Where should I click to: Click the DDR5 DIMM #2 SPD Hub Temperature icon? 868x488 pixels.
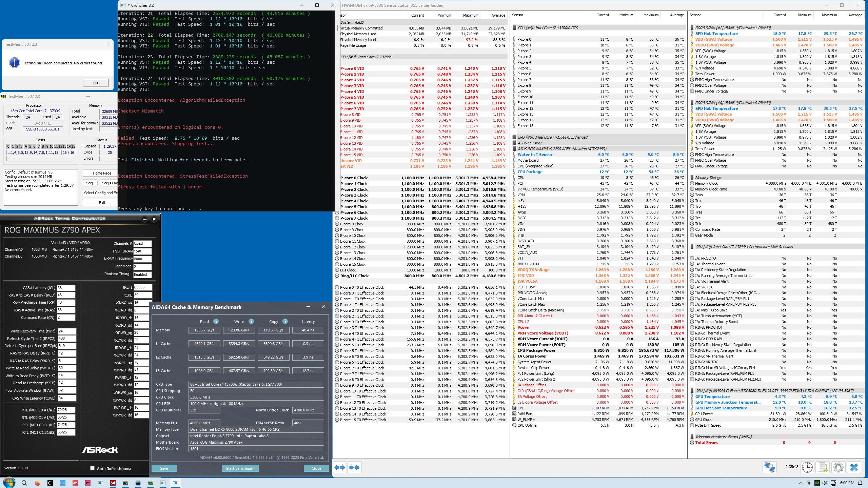tap(692, 34)
